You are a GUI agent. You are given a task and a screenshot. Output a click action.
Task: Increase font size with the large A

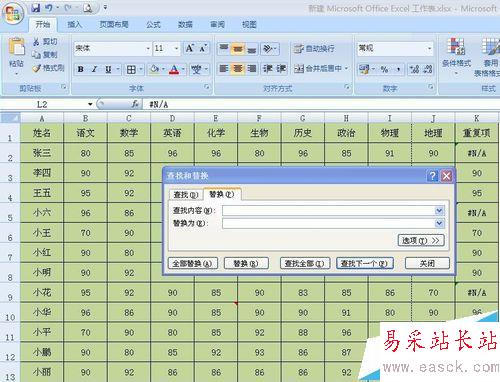click(190, 49)
